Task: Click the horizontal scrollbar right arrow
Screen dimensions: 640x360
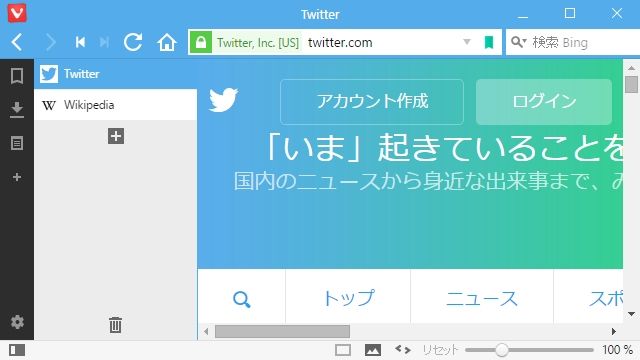Action: pos(613,331)
